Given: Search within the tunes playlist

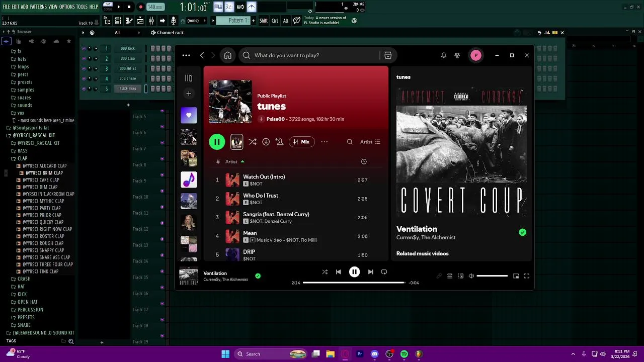Looking at the screenshot, I should coord(350,142).
